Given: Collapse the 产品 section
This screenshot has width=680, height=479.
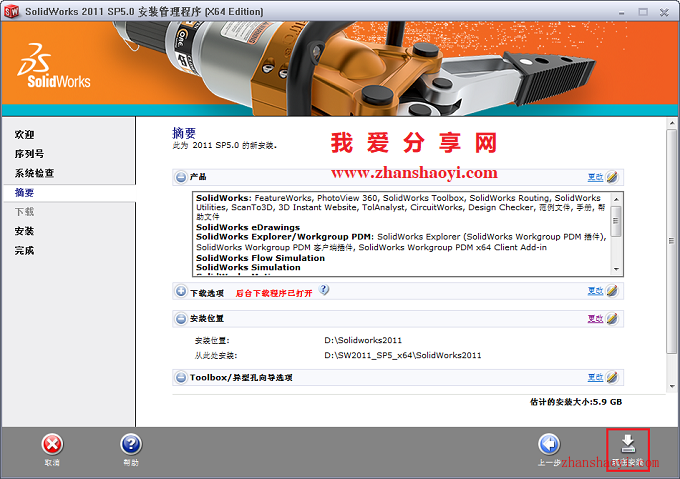Looking at the screenshot, I should [181, 177].
